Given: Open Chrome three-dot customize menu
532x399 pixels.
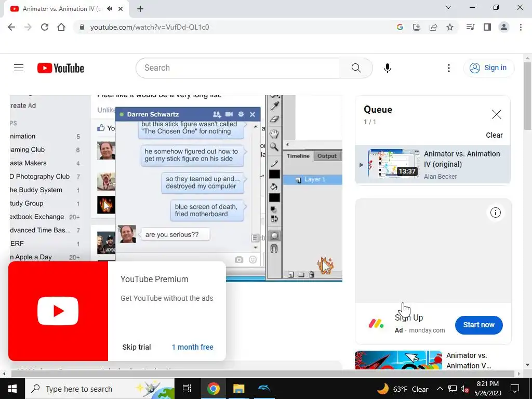Looking at the screenshot, I should tap(521, 27).
